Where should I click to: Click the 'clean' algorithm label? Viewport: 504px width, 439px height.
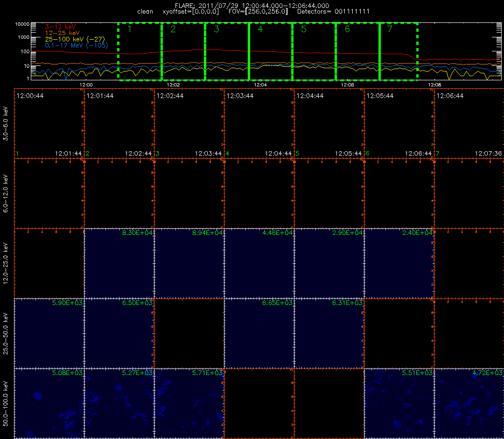pyautogui.click(x=145, y=12)
